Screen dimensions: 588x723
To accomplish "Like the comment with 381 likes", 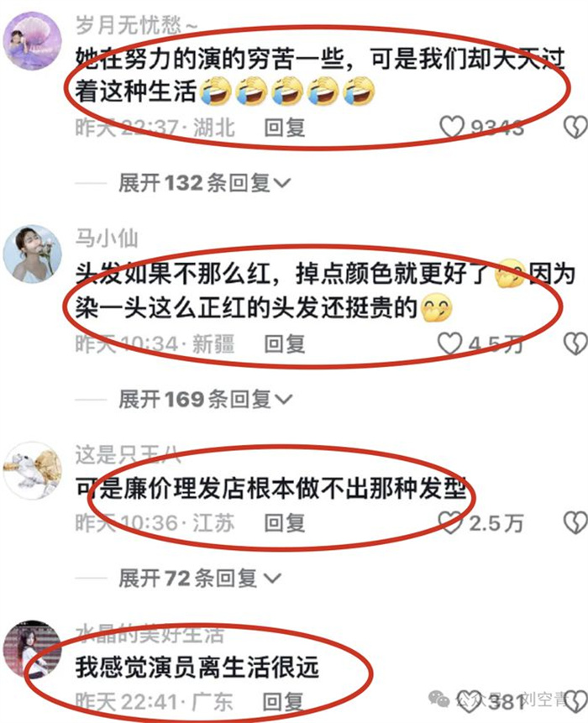I will [x=470, y=701].
